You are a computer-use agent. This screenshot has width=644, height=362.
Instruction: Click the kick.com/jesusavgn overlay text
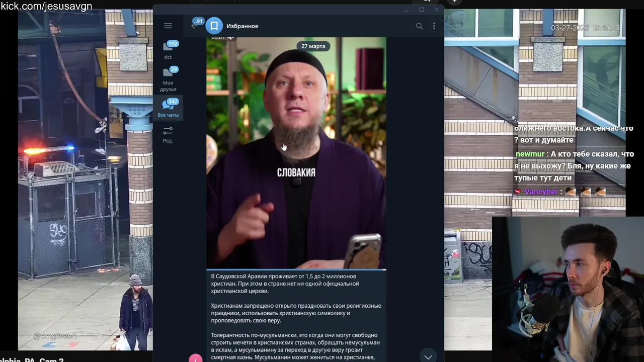(x=46, y=6)
